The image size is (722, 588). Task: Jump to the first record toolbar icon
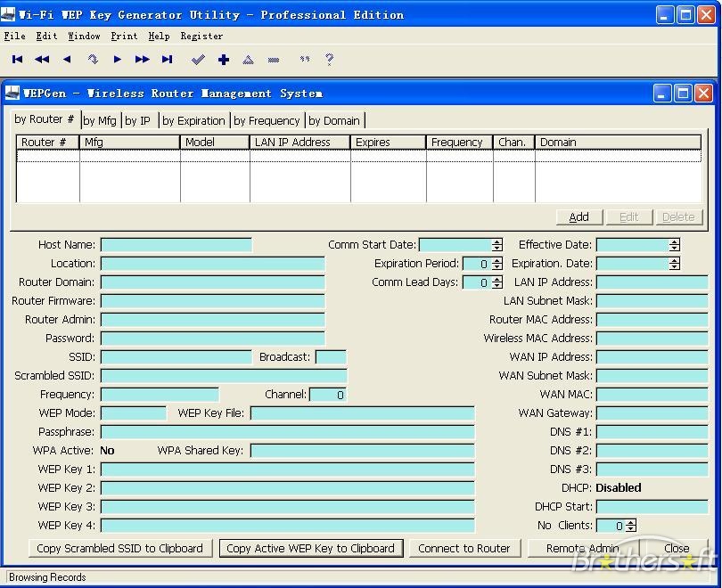tap(18, 60)
